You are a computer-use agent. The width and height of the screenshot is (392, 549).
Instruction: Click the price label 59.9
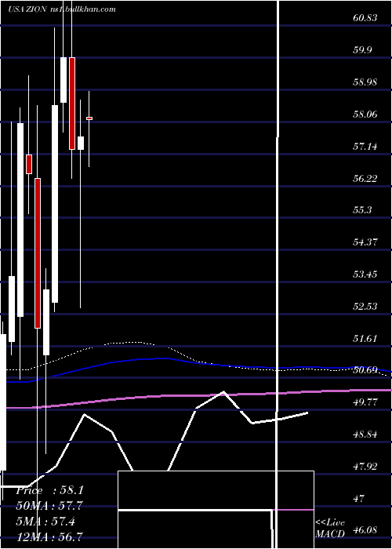tap(362, 49)
